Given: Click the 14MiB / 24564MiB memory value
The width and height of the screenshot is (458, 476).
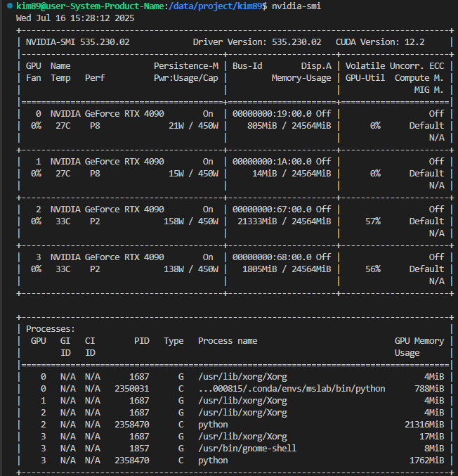Looking at the screenshot, I should coord(292,174).
